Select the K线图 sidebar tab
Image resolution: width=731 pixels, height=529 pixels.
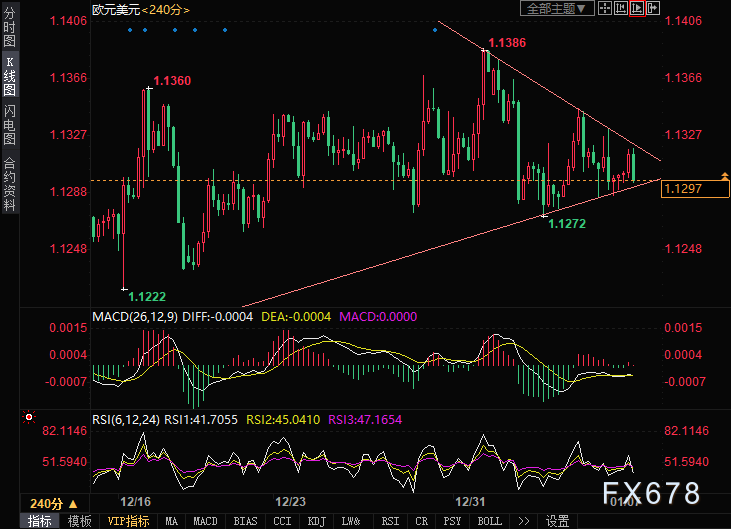click(9, 76)
